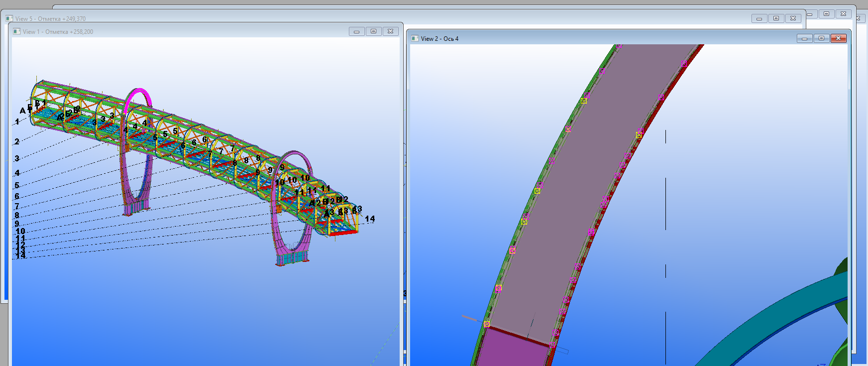
Task: Minimize the View 2 - Ось 4 window
Action: 804,38
